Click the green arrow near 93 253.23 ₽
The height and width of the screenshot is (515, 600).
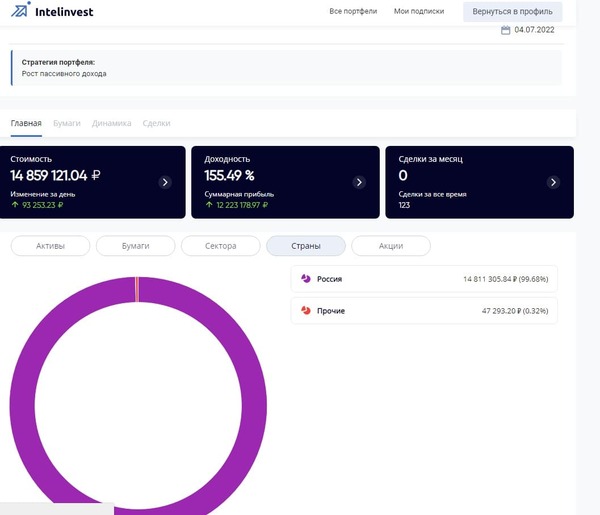(15, 205)
